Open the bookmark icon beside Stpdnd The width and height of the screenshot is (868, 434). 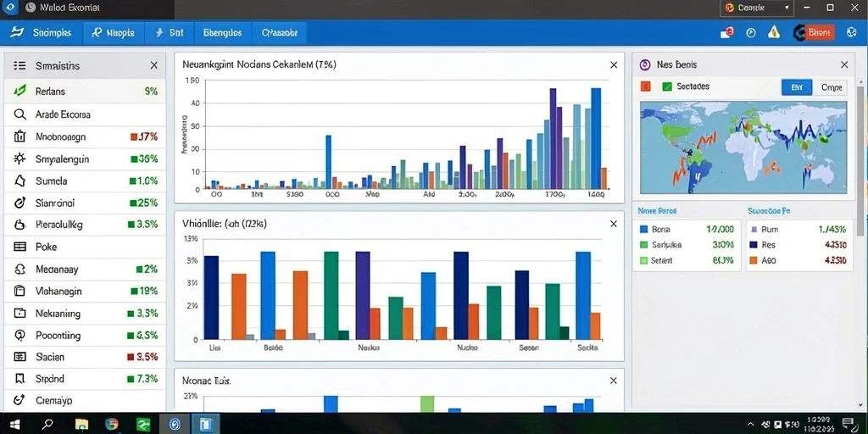(x=20, y=379)
